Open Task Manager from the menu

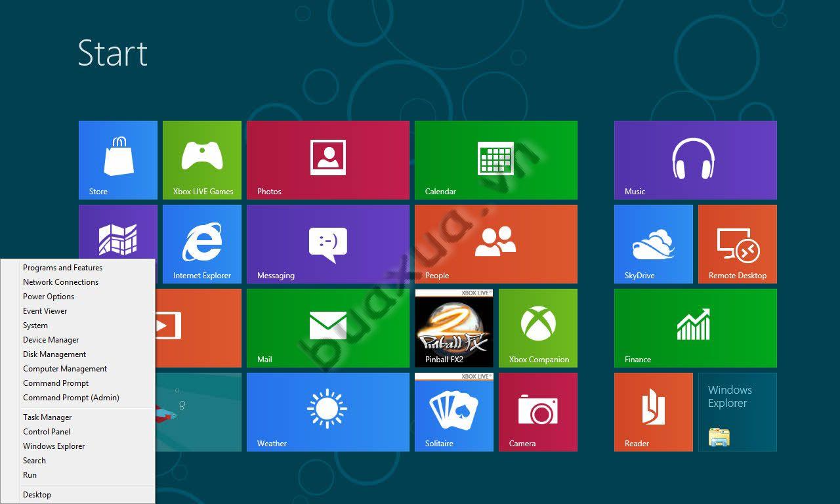point(78,417)
